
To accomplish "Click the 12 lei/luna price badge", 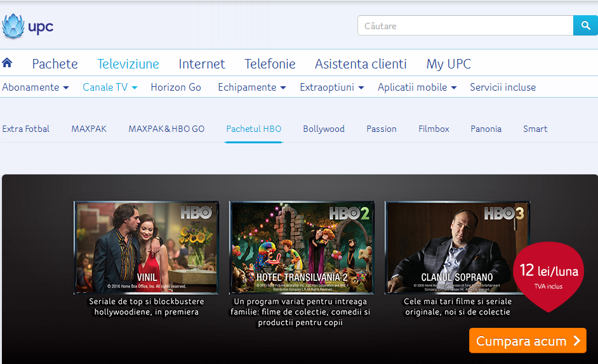I will coord(548,276).
